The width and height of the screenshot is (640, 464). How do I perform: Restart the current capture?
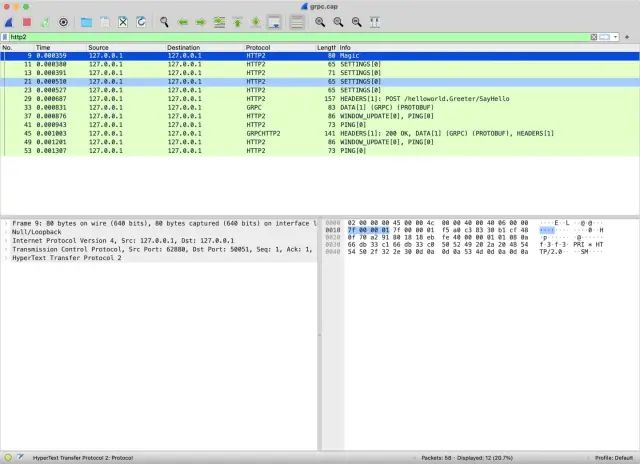(x=45, y=22)
